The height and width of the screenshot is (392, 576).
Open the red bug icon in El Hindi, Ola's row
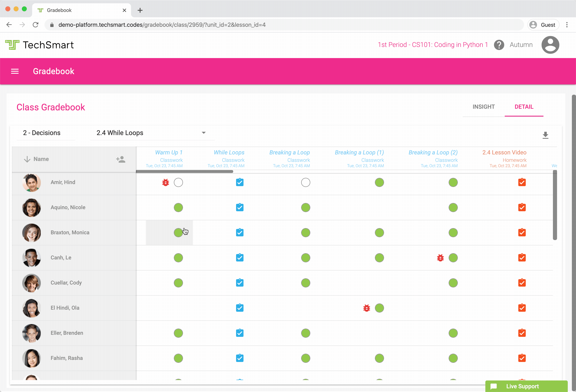pos(366,308)
